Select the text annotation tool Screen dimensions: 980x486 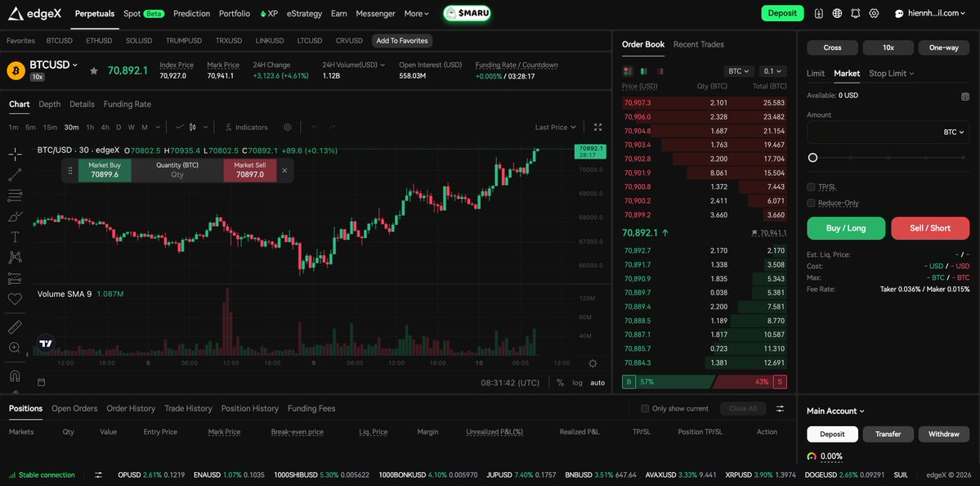click(x=15, y=237)
